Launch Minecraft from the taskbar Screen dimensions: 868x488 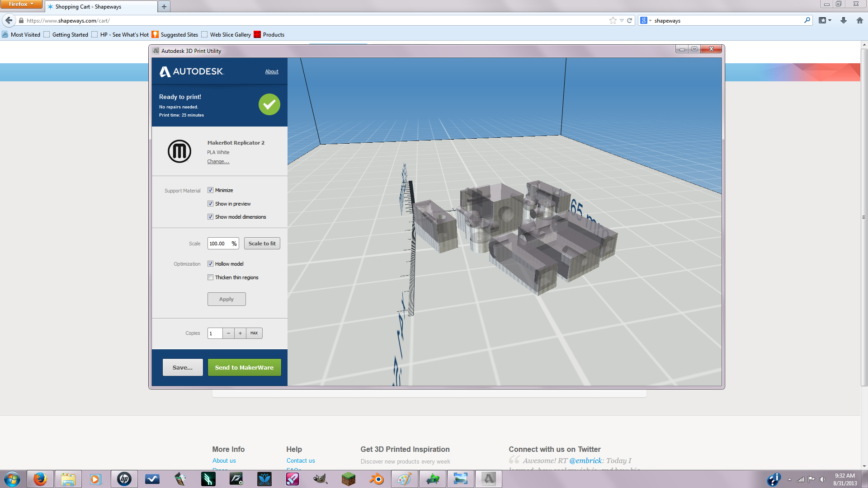coord(348,479)
